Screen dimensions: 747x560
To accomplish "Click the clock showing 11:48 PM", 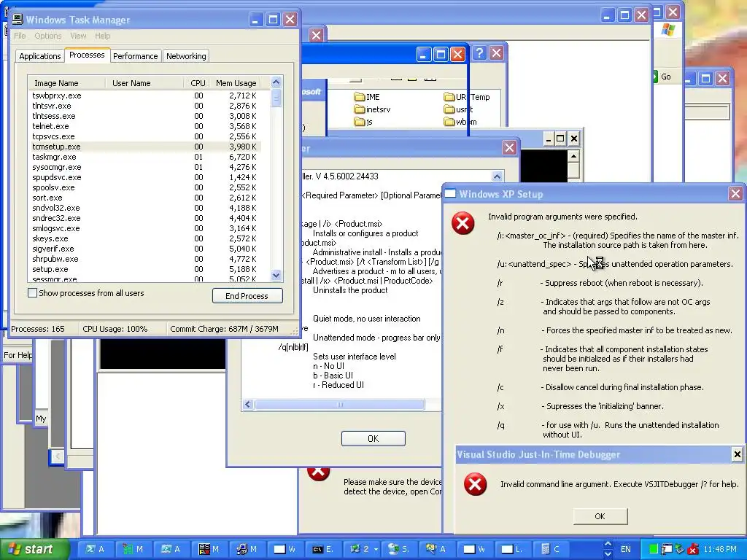I will (720, 549).
